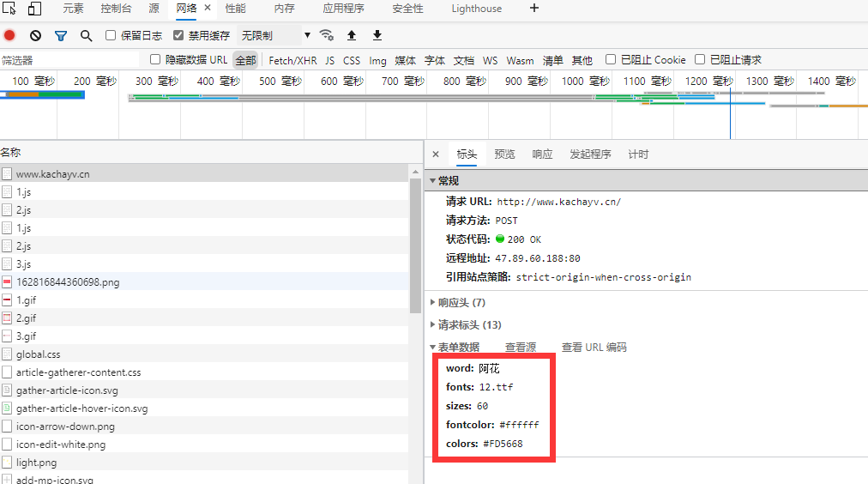868x484 pixels.
Task: Filter requests by Fetch/XHR
Action: coord(292,60)
